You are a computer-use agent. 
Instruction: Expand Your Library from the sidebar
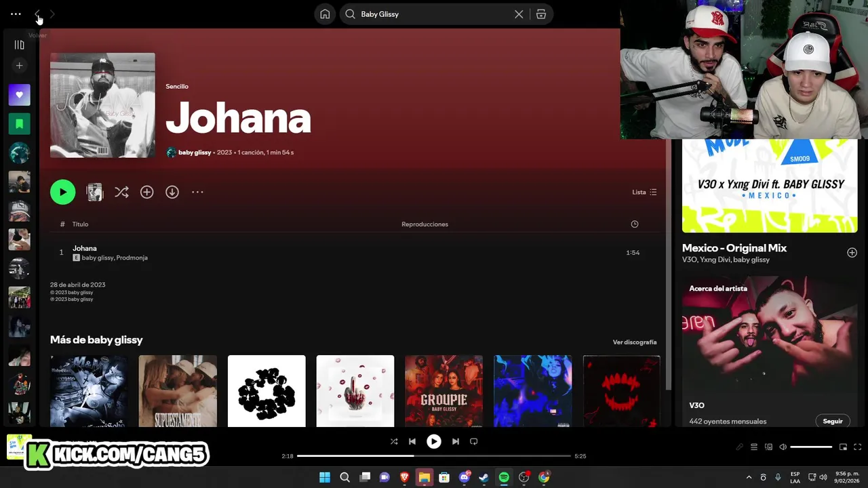click(x=19, y=45)
